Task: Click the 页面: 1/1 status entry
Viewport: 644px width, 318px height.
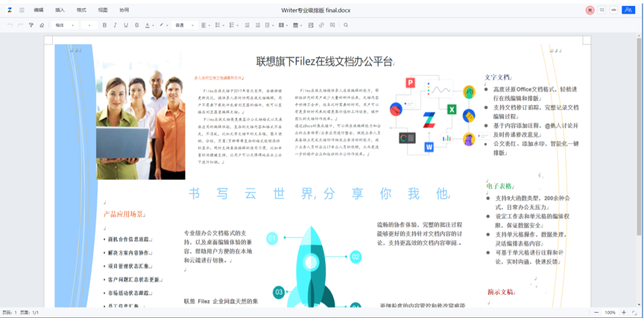Action: 30,313
